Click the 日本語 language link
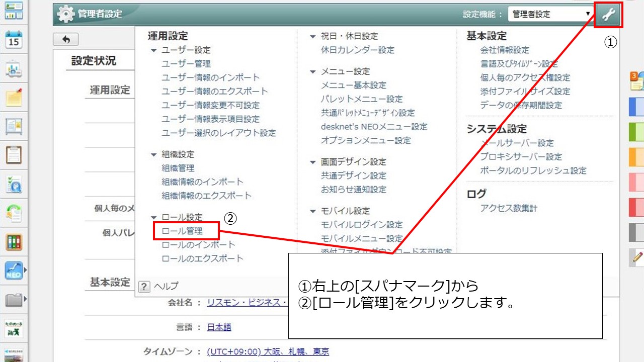644x362 pixels. pos(219,327)
